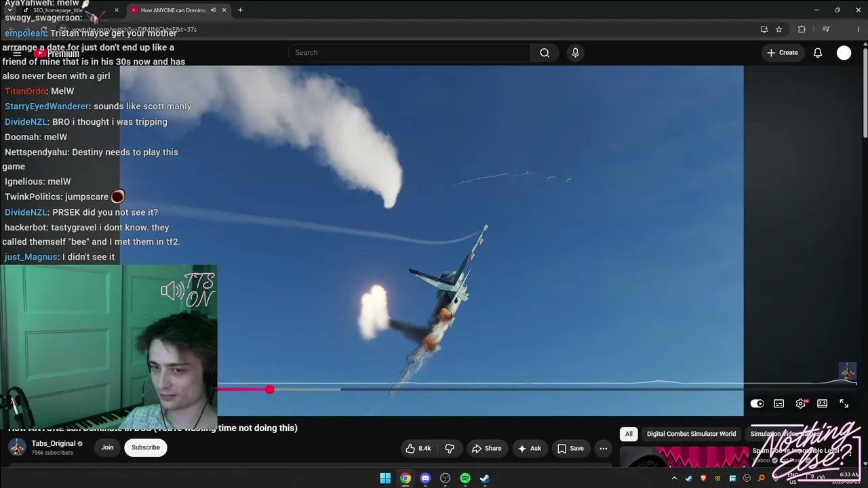Open the OBS icon on the taskbar
868x488 pixels.
445,479
